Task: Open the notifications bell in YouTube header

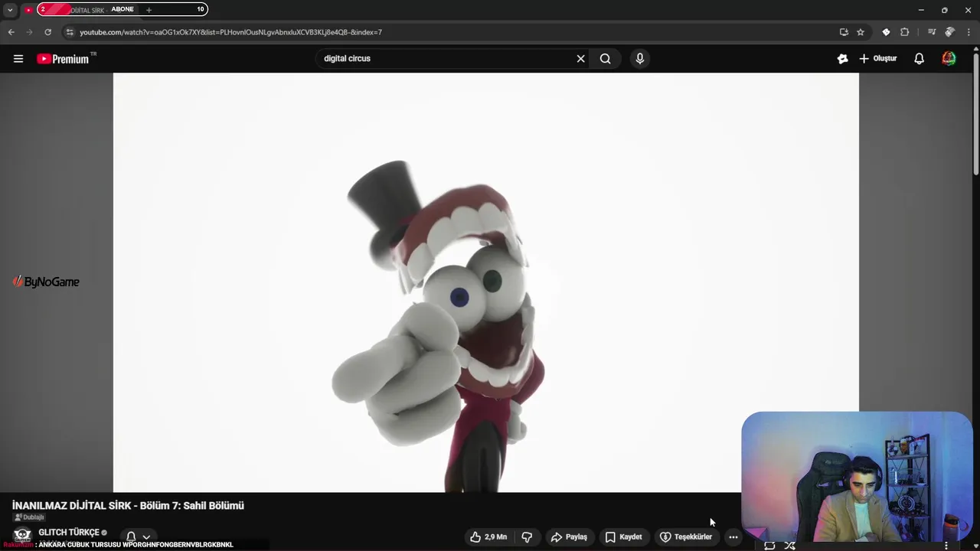Action: (920, 59)
